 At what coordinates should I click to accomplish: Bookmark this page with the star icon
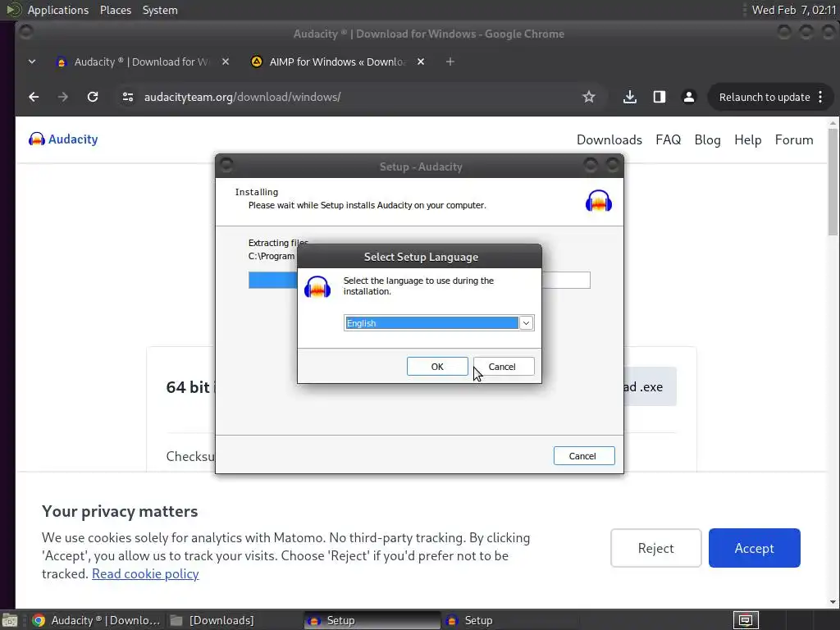[x=589, y=97]
